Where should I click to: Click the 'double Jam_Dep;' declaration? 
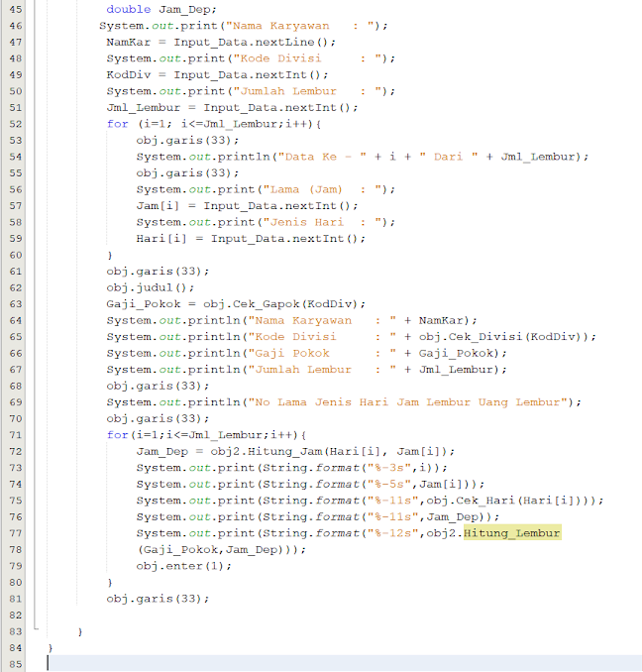pos(161,9)
